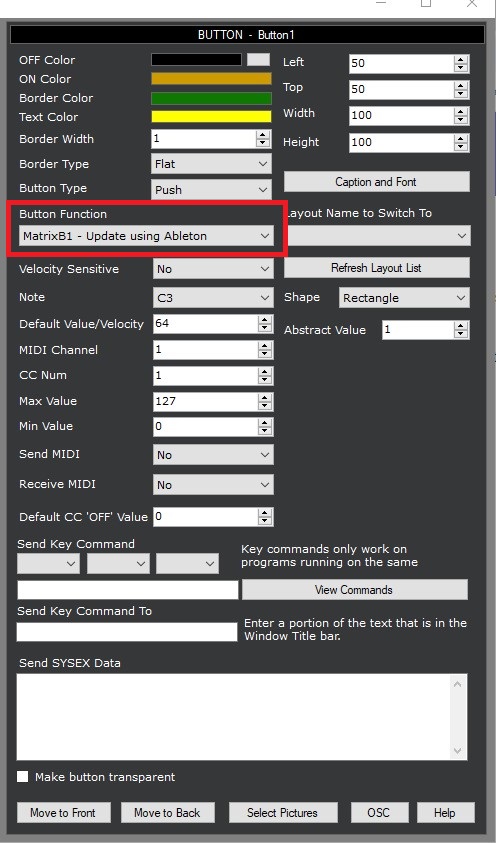Pick the green Border Color swatch
This screenshot has width=496, height=843.
(x=211, y=98)
